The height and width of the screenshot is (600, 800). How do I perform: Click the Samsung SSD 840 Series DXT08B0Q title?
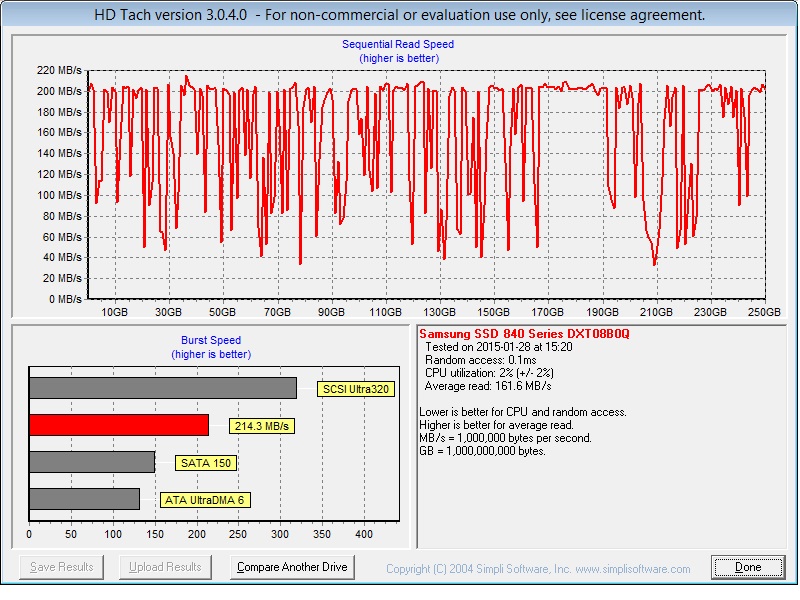(524, 334)
